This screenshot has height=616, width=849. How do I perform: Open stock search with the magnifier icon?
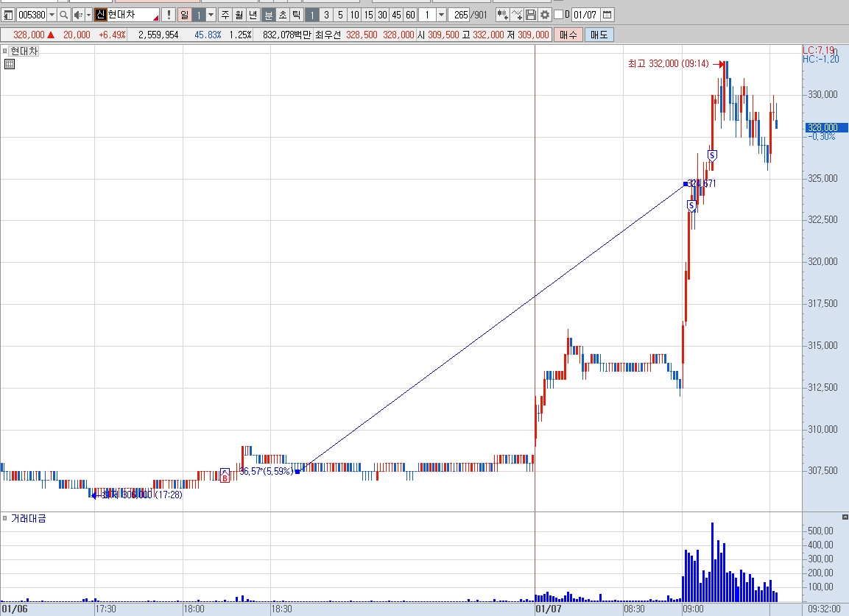63,15
